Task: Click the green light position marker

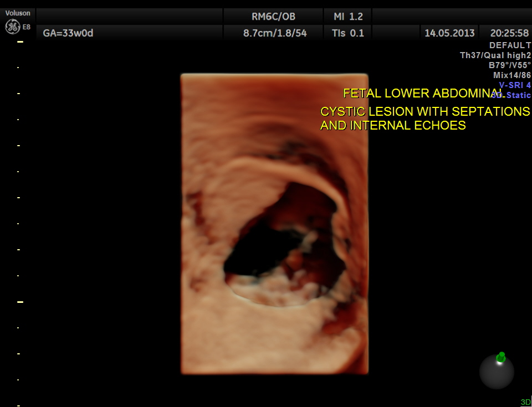Action: (x=501, y=356)
